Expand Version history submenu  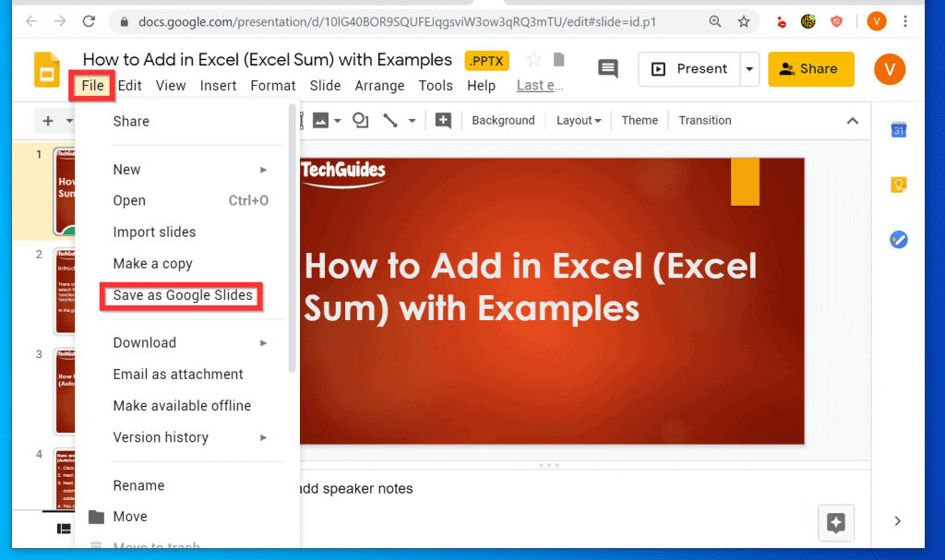263,437
